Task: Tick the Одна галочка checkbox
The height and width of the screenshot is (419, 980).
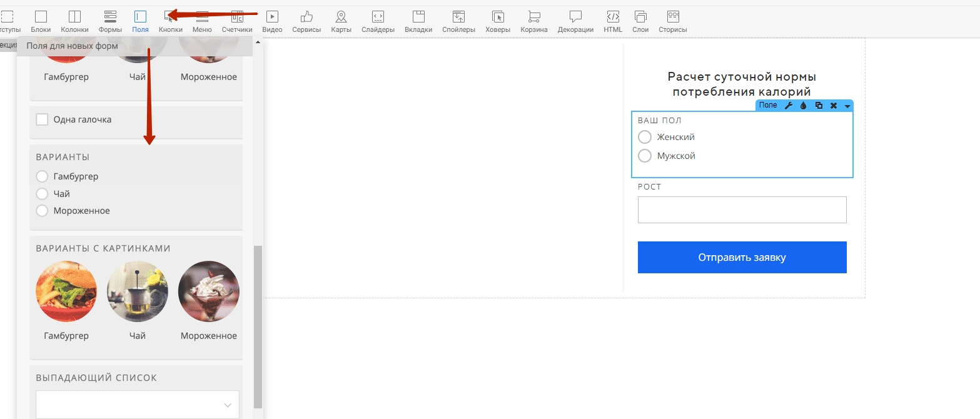Action: [x=42, y=119]
